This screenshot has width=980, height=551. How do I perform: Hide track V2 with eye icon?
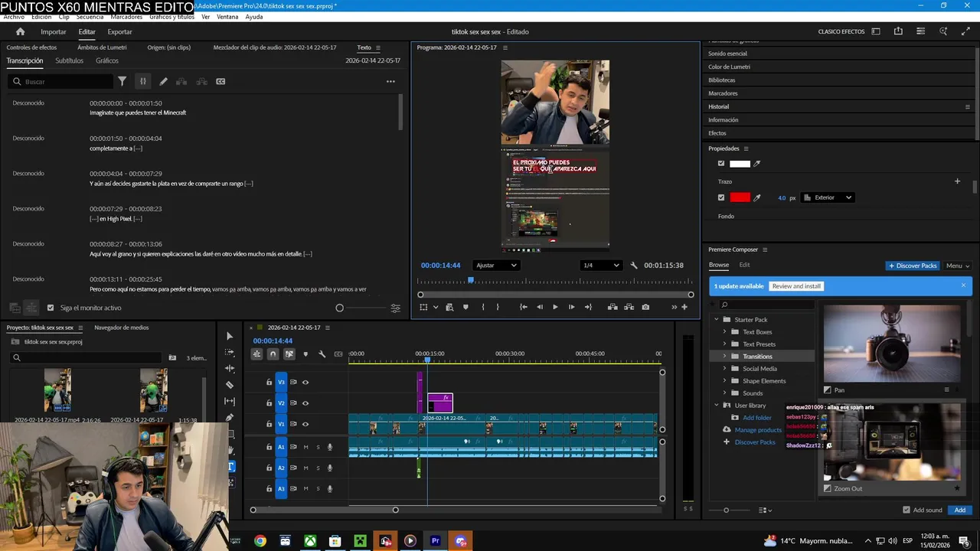[305, 403]
